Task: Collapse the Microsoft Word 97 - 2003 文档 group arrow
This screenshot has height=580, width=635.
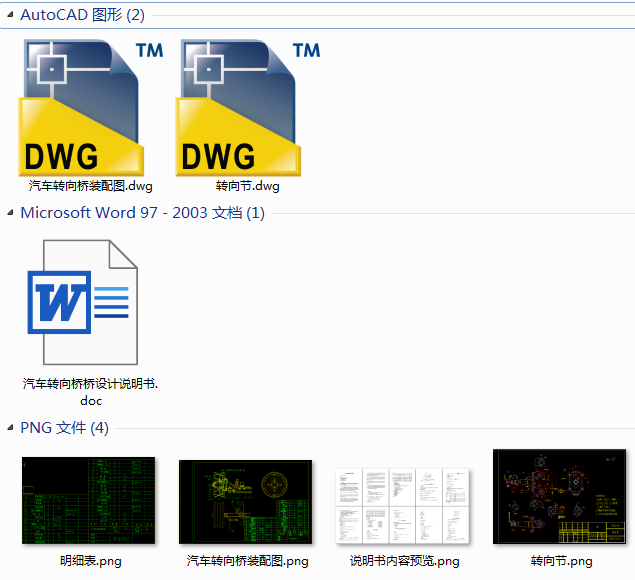Action: 11,213
